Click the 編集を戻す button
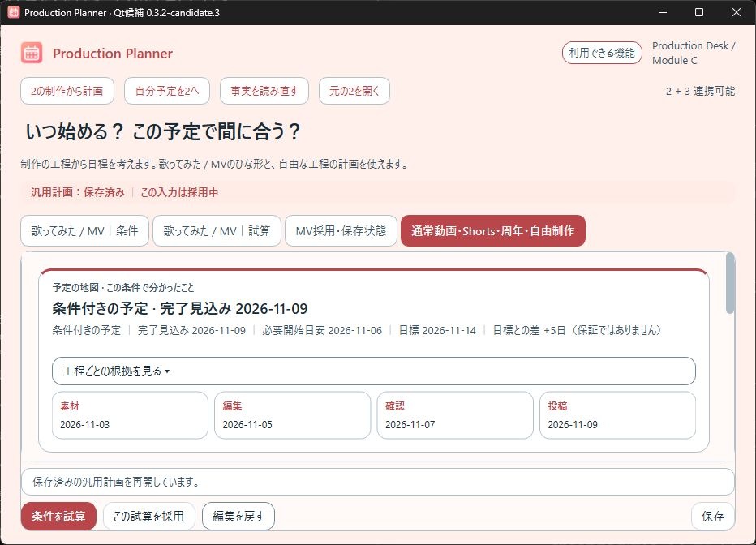The height and width of the screenshot is (545, 756). tap(238, 516)
